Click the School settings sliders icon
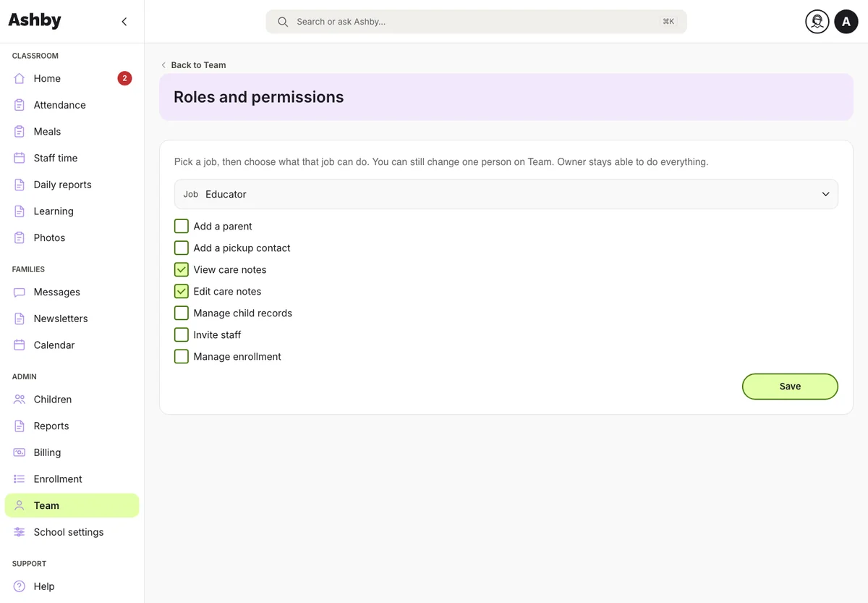This screenshot has height=603, width=868. pyautogui.click(x=20, y=532)
